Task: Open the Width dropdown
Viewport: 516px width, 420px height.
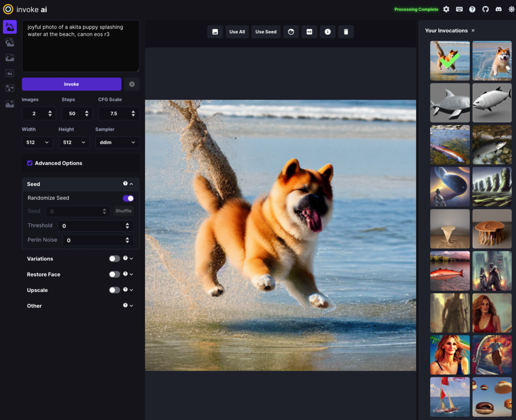Action: pyautogui.click(x=38, y=143)
